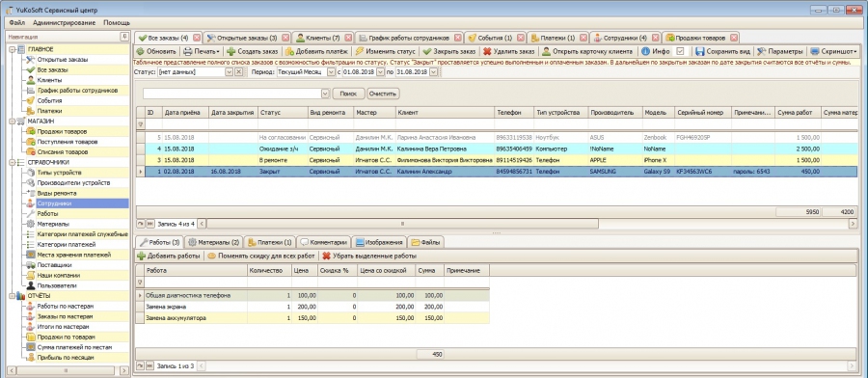
Task: Click the Добавить работы green plus icon
Action: point(141,256)
